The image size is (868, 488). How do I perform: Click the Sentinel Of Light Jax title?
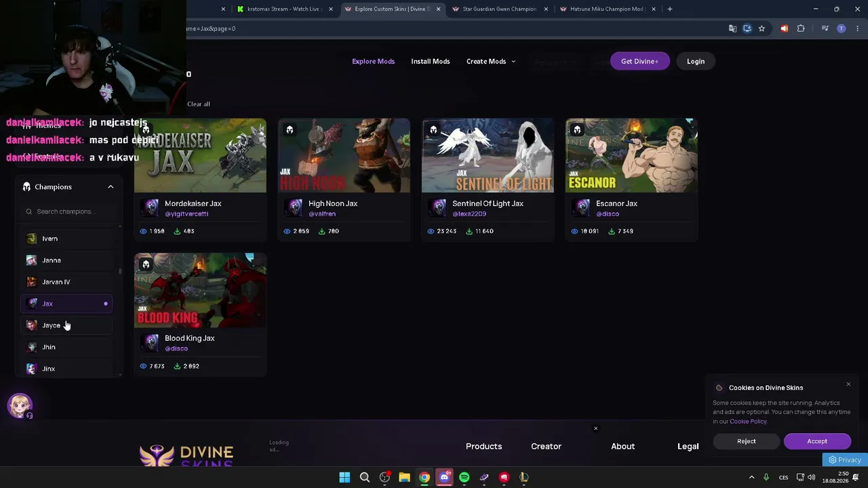click(x=488, y=203)
